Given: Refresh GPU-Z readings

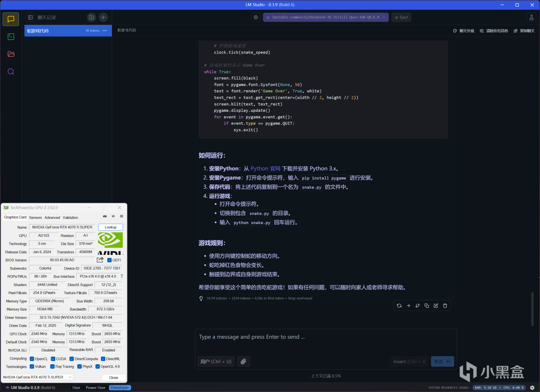Looking at the screenshot, I should [x=113, y=216].
